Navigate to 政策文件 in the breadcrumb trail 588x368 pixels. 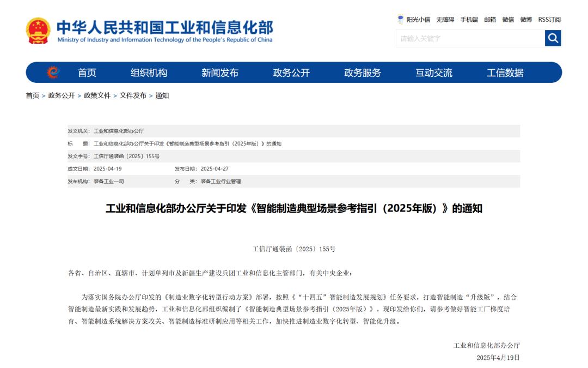click(x=96, y=96)
